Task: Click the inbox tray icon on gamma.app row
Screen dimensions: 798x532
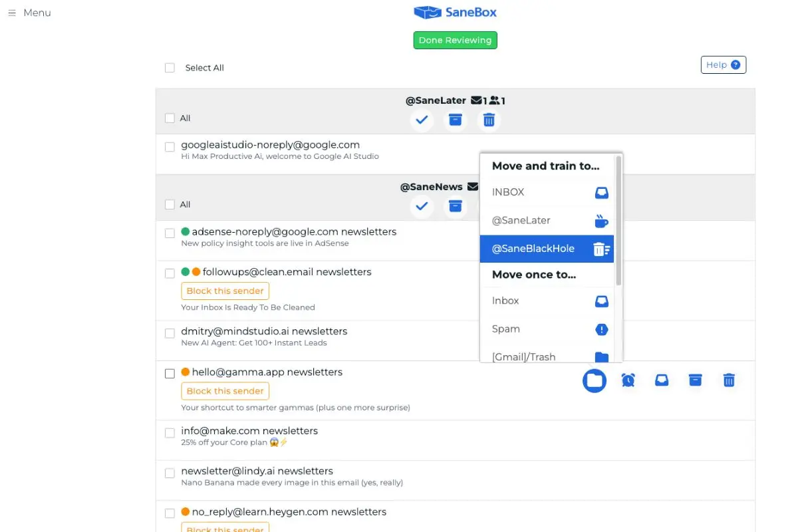Action: tap(662, 380)
